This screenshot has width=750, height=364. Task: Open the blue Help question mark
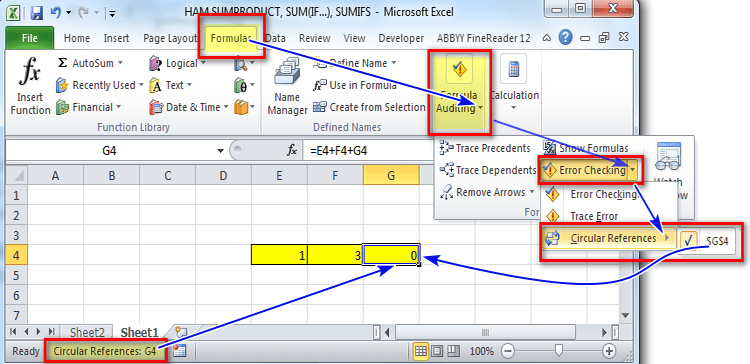[x=565, y=37]
